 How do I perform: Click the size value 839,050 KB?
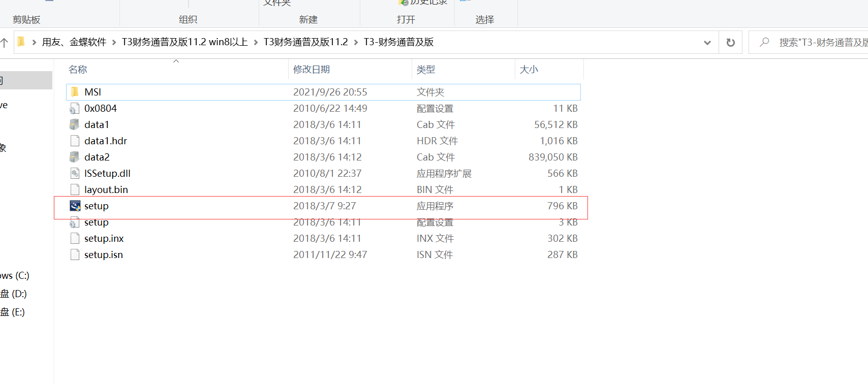pos(553,157)
